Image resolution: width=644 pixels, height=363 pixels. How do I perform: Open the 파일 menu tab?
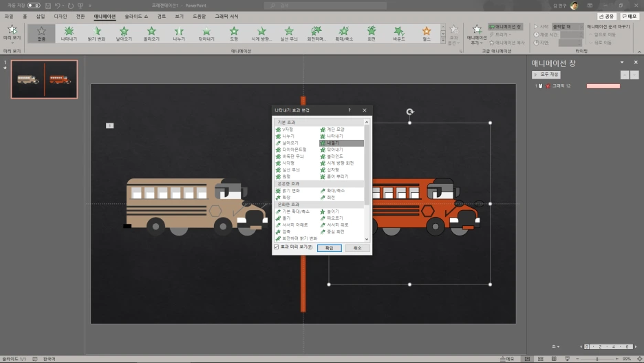9,17
